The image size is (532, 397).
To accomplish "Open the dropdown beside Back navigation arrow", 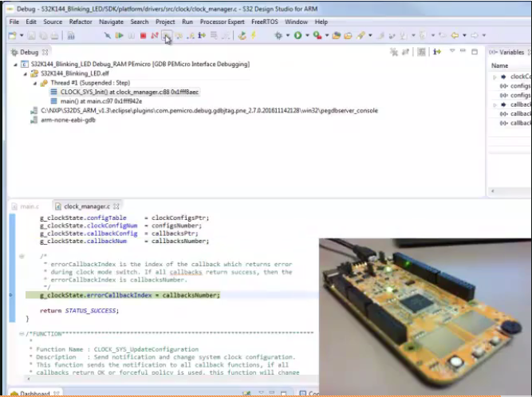I will click(x=464, y=35).
